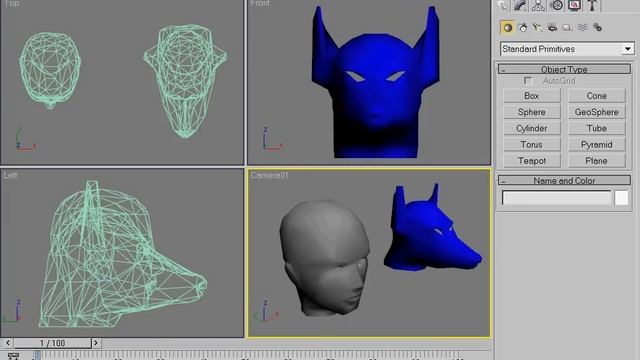640x360 pixels.
Task: Open the Create command panel tab
Action: point(503,5)
